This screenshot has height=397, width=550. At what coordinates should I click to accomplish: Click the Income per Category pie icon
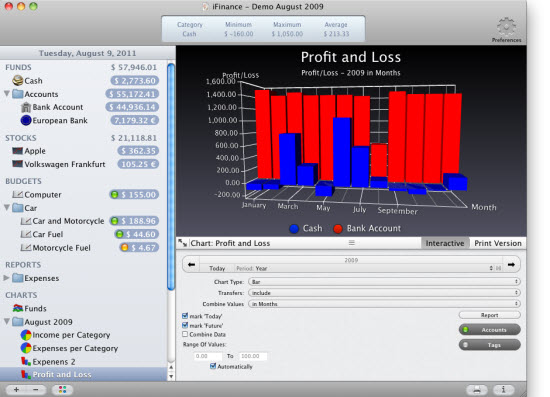point(26,335)
